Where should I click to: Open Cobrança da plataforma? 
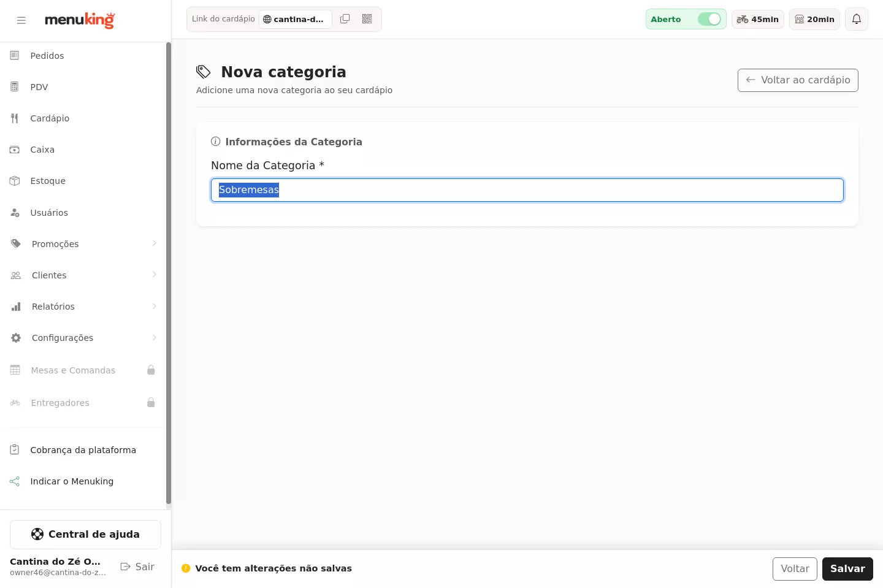coord(83,450)
